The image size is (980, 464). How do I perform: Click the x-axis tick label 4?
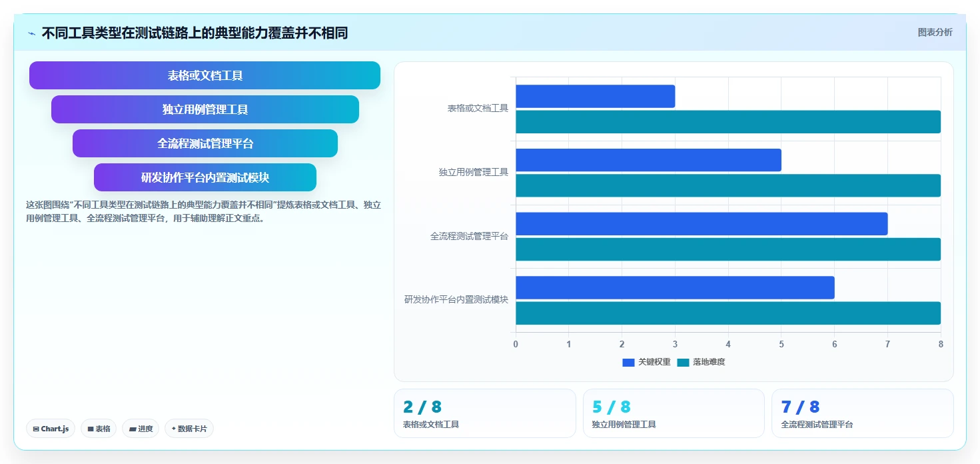(x=728, y=345)
